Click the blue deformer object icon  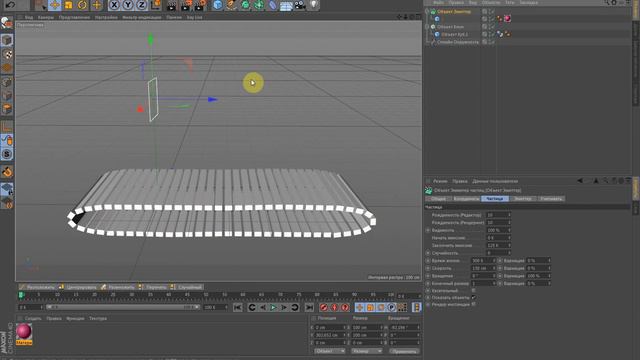[x=273, y=5]
